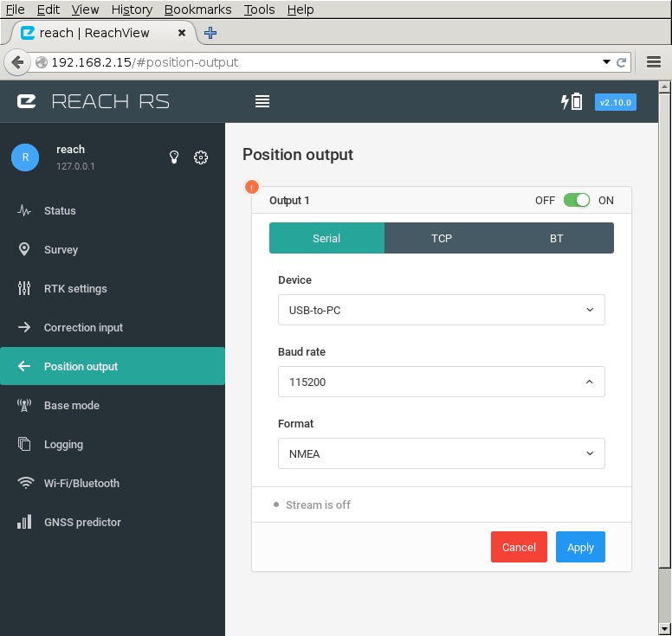Screen dimensions: 672x636
Task: Open settings gear icon next to reach
Action: click(x=201, y=157)
